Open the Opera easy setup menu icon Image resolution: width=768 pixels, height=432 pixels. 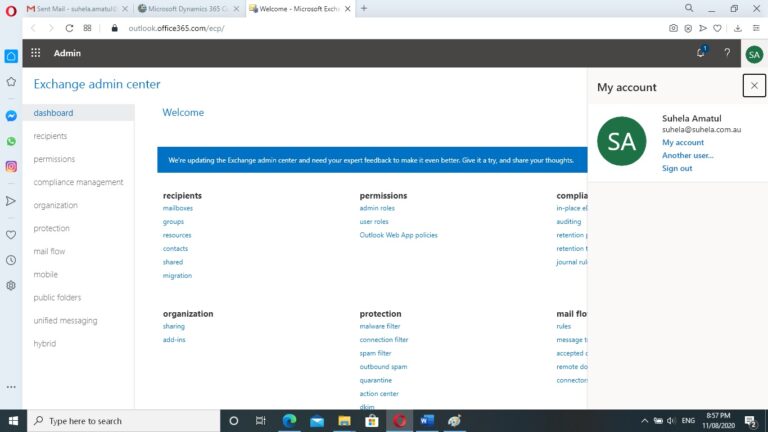click(756, 28)
